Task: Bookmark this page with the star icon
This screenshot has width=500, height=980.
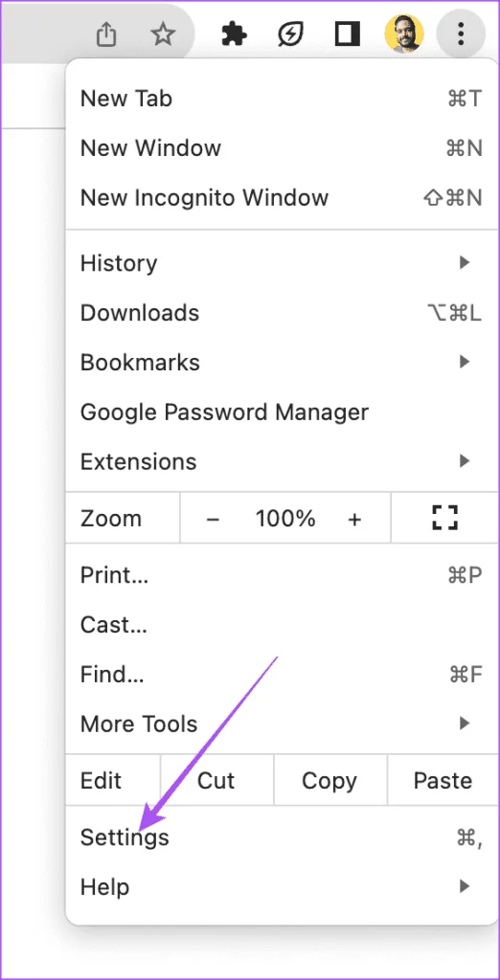Action: pos(163,34)
